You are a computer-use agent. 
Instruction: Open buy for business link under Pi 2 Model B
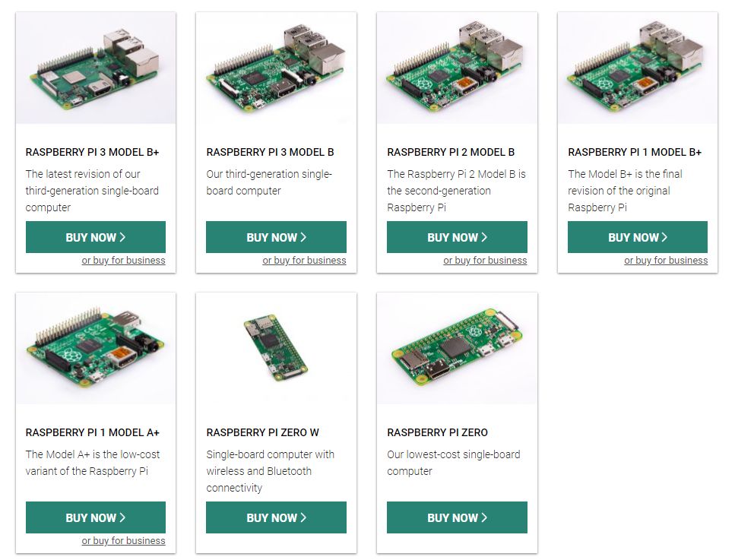(485, 261)
